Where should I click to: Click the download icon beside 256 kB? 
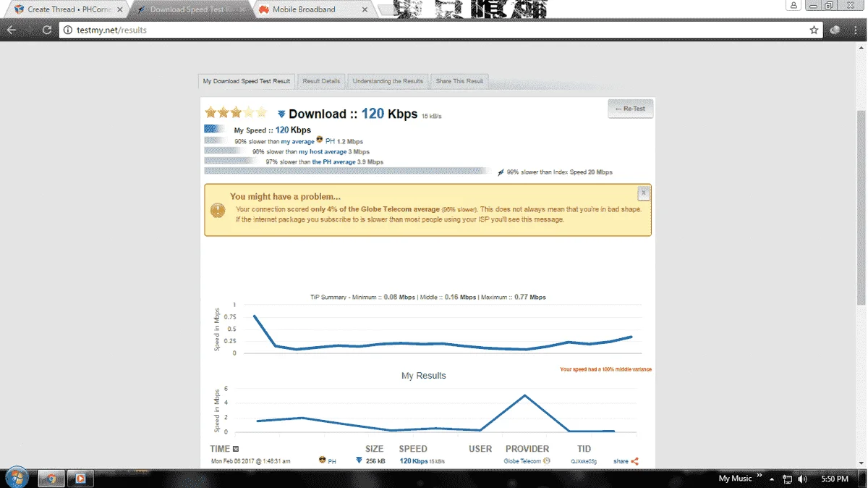point(359,460)
